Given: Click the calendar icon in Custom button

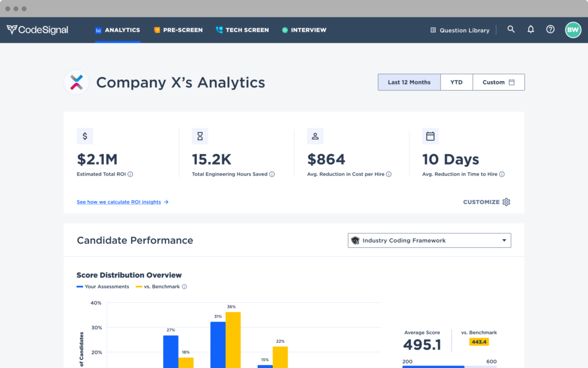Looking at the screenshot, I should tap(512, 82).
